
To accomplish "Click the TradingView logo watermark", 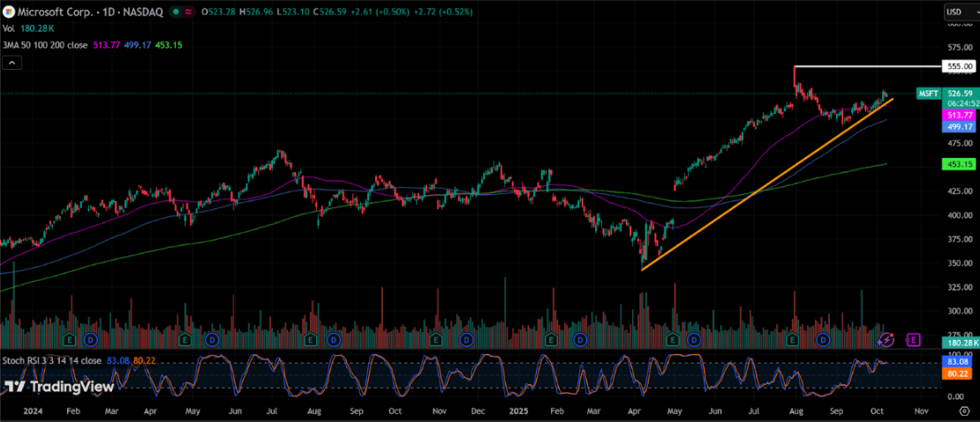I will (59, 387).
